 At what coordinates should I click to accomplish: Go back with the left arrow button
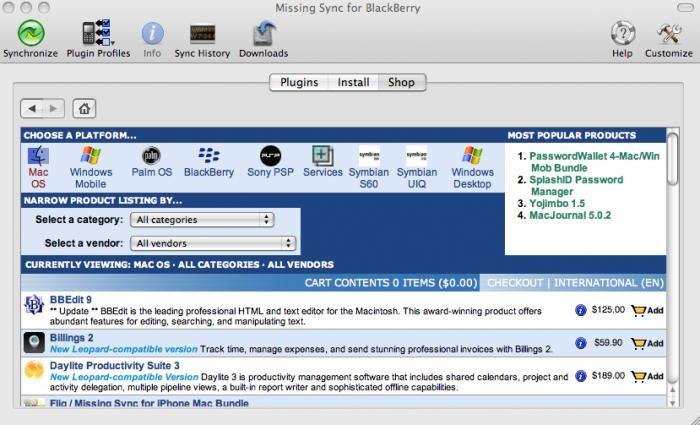[x=32, y=108]
